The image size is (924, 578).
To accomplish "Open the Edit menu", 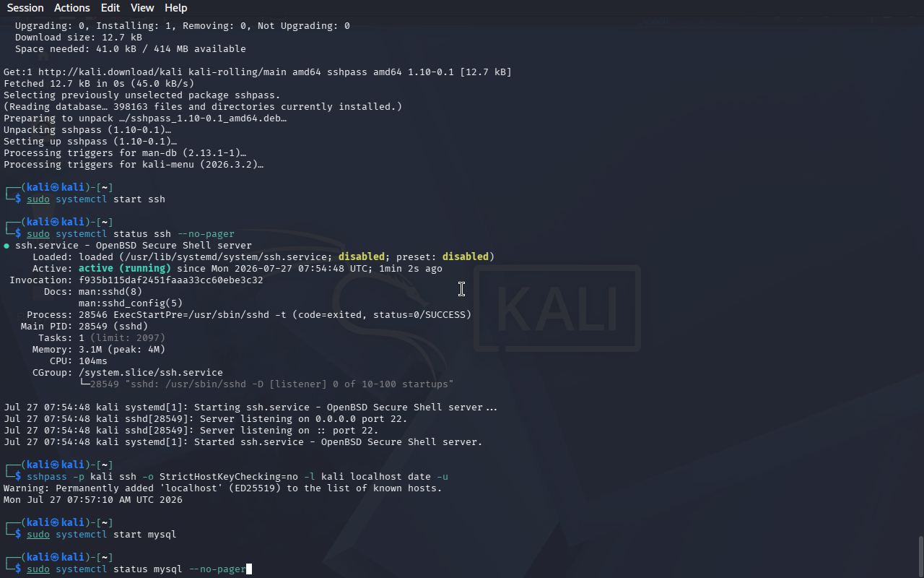I will [110, 8].
